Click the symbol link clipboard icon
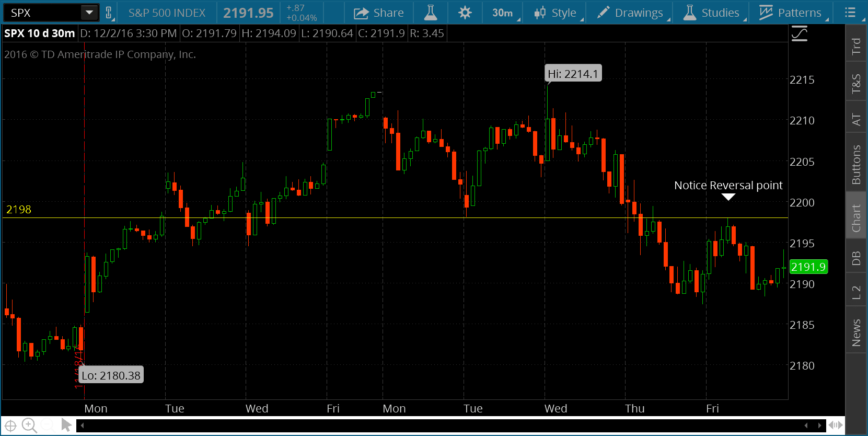This screenshot has width=868, height=436. coord(109,13)
